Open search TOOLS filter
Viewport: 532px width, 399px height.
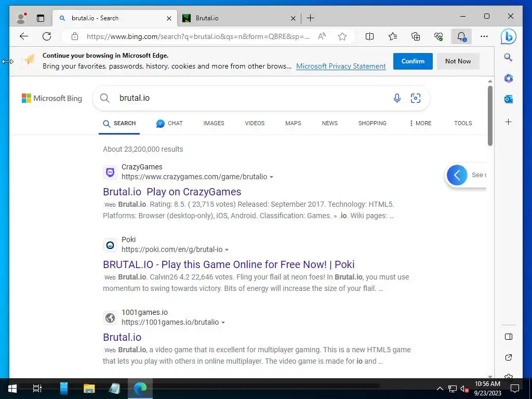coord(463,123)
